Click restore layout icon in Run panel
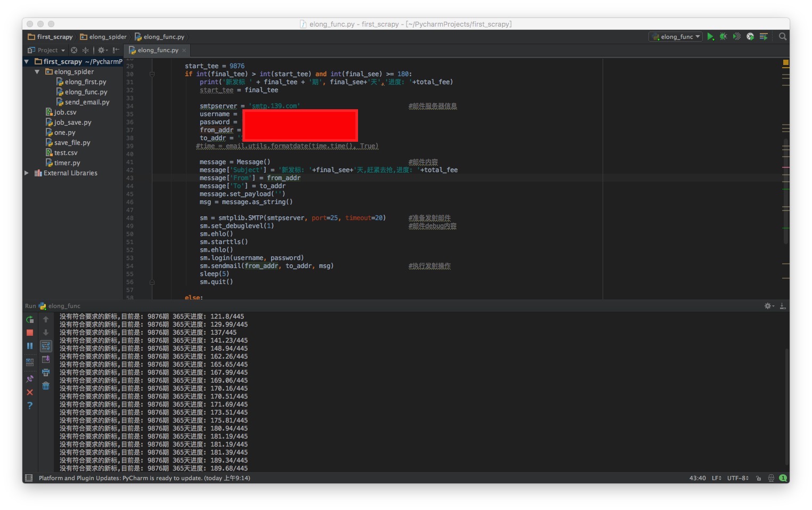The image size is (812, 510). pos(30,362)
